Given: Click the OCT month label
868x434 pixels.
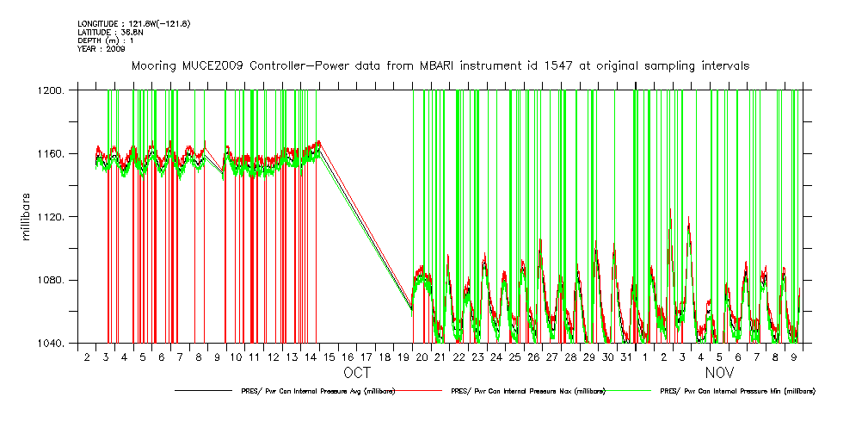Looking at the screenshot, I should [x=357, y=374].
